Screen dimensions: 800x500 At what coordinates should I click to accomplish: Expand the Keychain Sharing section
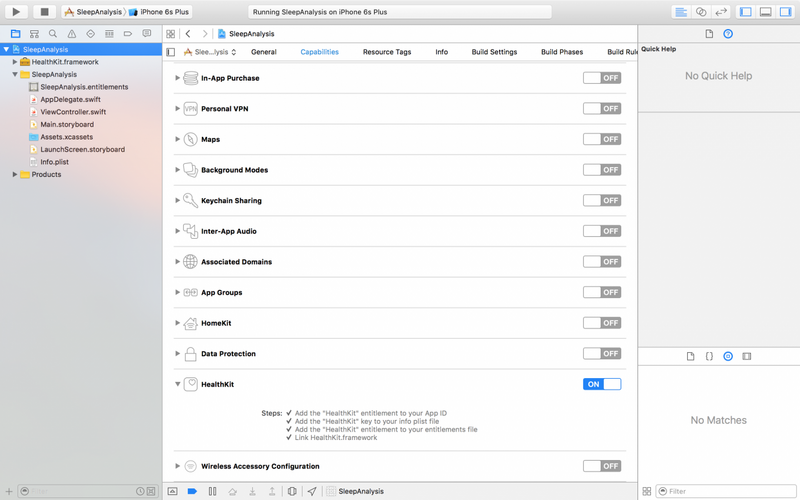tap(177, 201)
